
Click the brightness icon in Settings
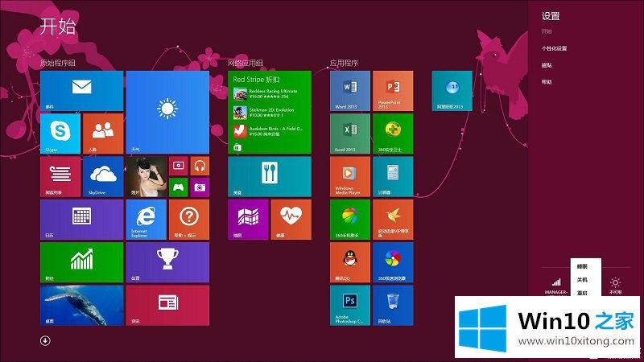point(615,283)
